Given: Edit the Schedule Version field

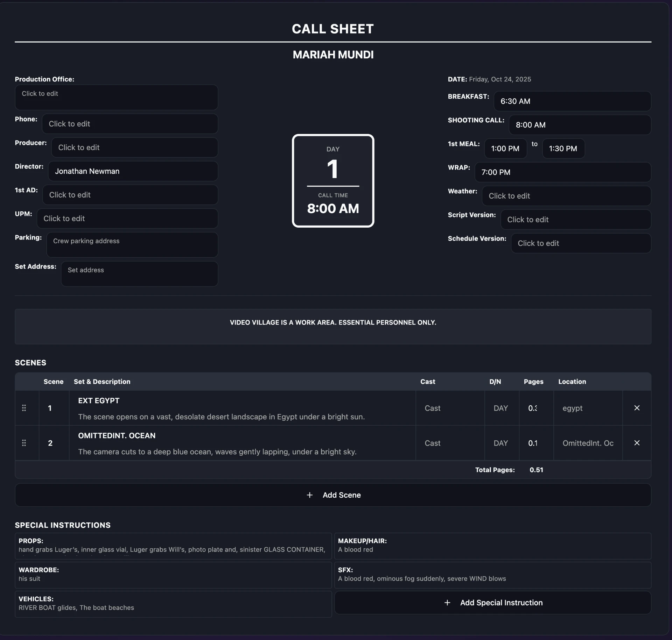Looking at the screenshot, I should tap(581, 243).
